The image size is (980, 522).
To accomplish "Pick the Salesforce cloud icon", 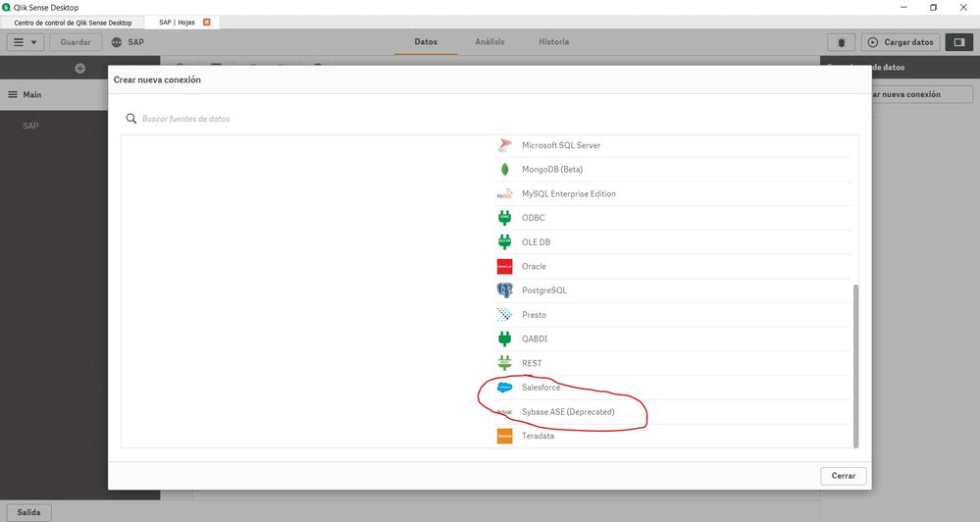I will click(504, 387).
